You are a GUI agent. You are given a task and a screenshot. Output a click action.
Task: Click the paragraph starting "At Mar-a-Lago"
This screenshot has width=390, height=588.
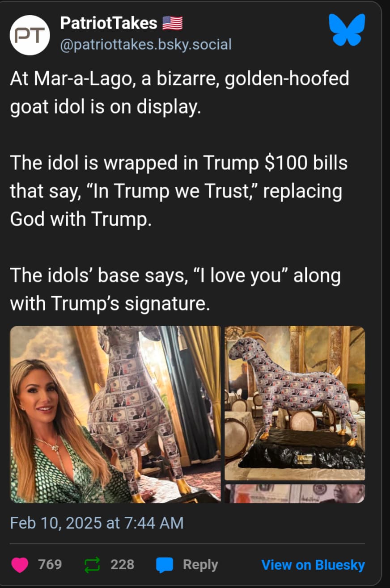(179, 93)
